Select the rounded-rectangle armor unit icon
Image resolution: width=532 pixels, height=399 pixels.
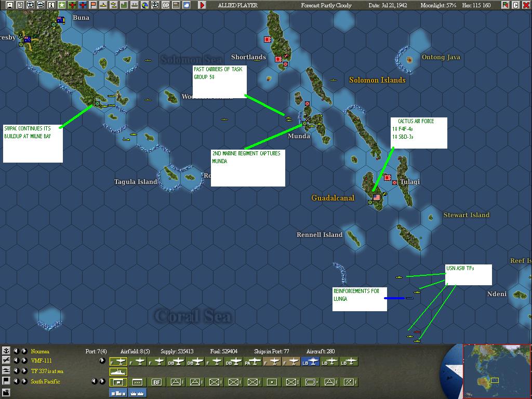click(310, 382)
